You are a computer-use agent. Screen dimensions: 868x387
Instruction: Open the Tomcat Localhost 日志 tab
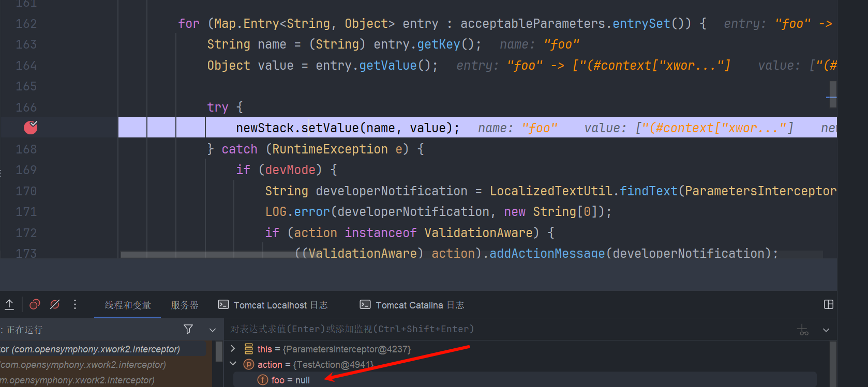[x=273, y=305]
